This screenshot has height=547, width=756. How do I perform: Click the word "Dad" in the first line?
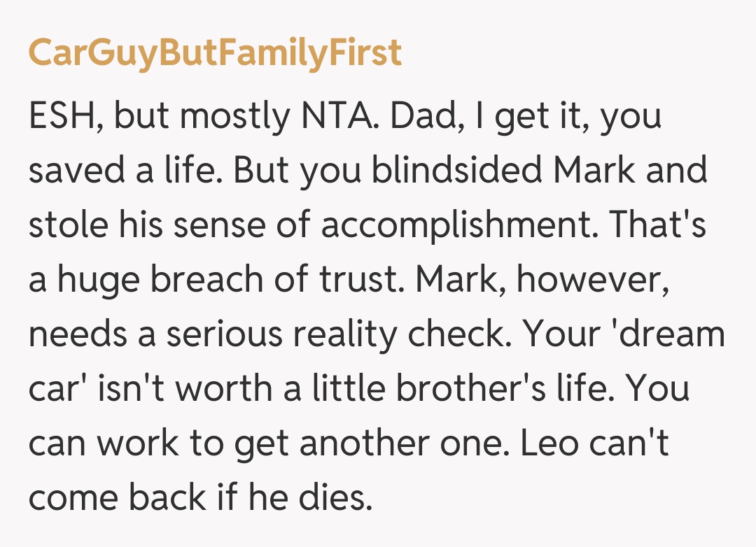[423, 118]
